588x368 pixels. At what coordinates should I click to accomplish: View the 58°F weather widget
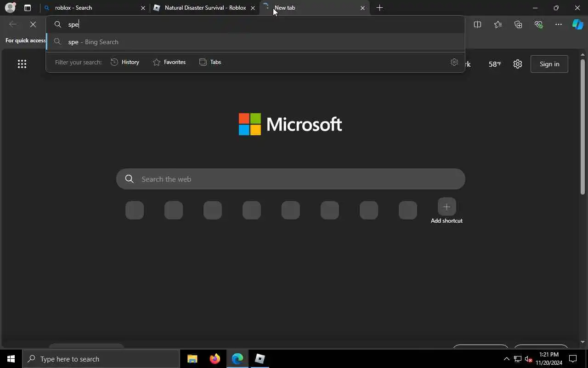[495, 64]
